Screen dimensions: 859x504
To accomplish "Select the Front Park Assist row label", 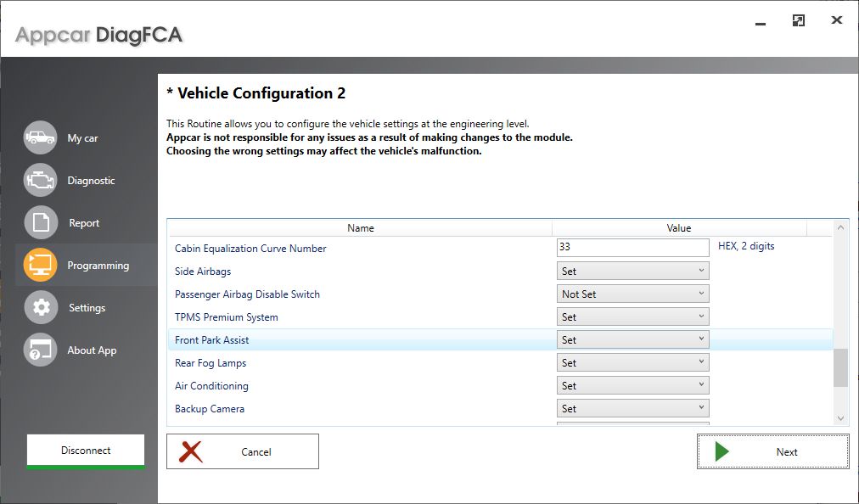I will coord(211,340).
